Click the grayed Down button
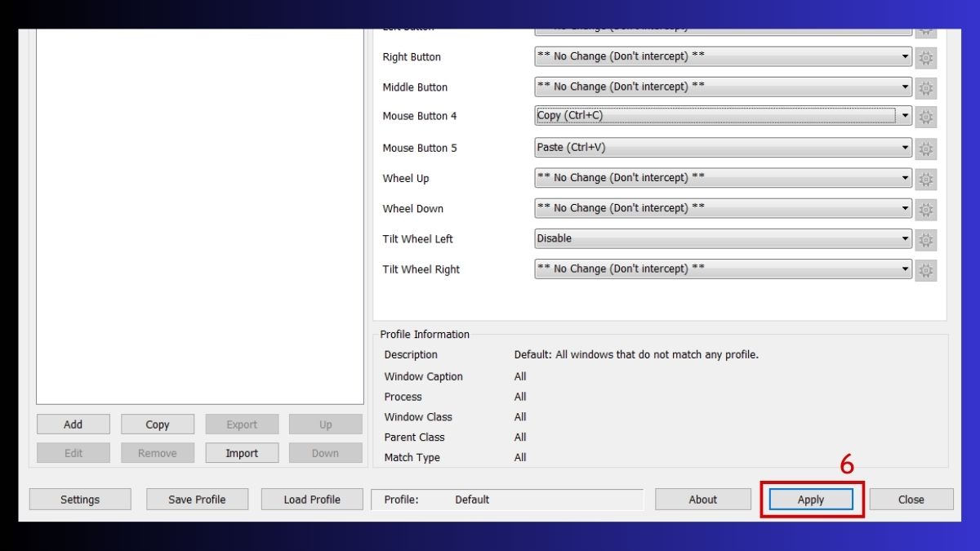The height and width of the screenshot is (551, 980). pyautogui.click(x=325, y=453)
